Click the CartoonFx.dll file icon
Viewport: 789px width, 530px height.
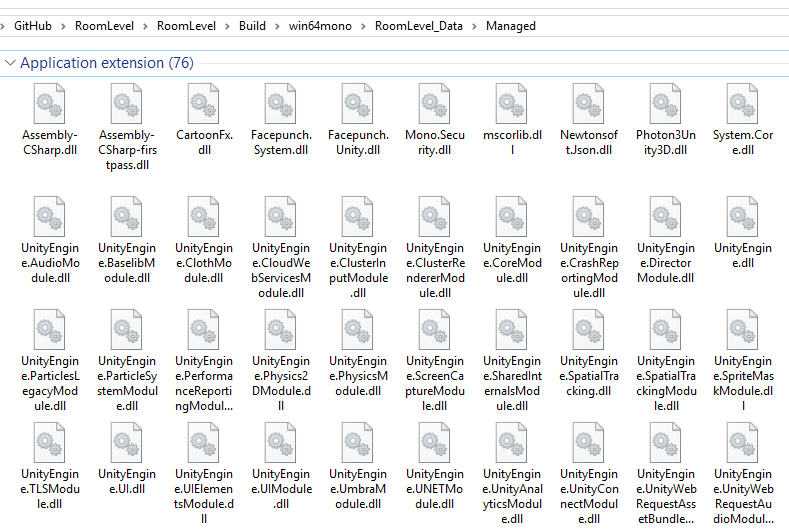203,104
